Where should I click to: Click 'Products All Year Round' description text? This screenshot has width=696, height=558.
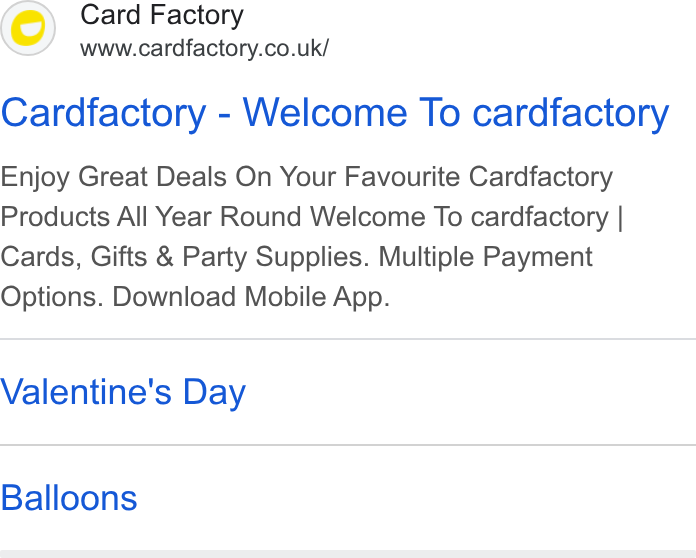click(151, 217)
